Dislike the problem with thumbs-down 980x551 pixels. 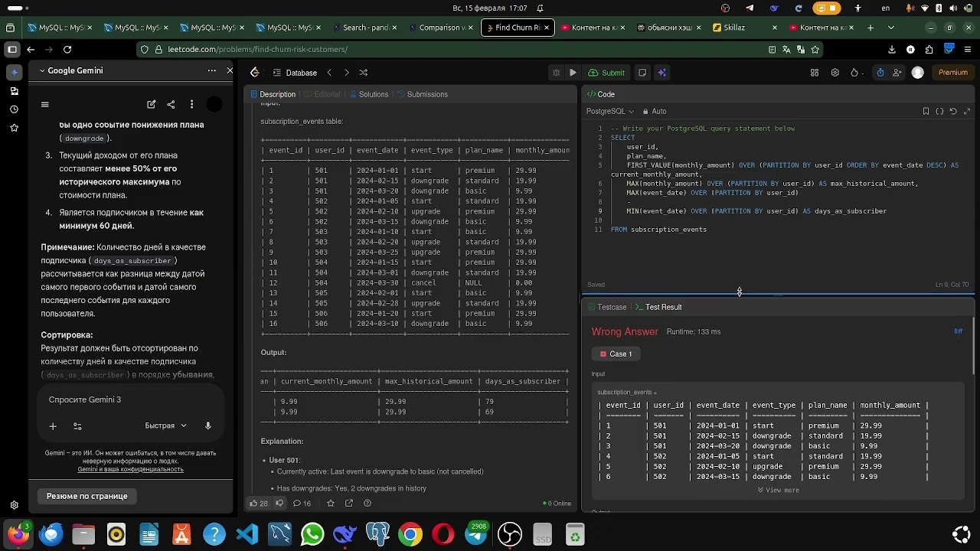279,504
